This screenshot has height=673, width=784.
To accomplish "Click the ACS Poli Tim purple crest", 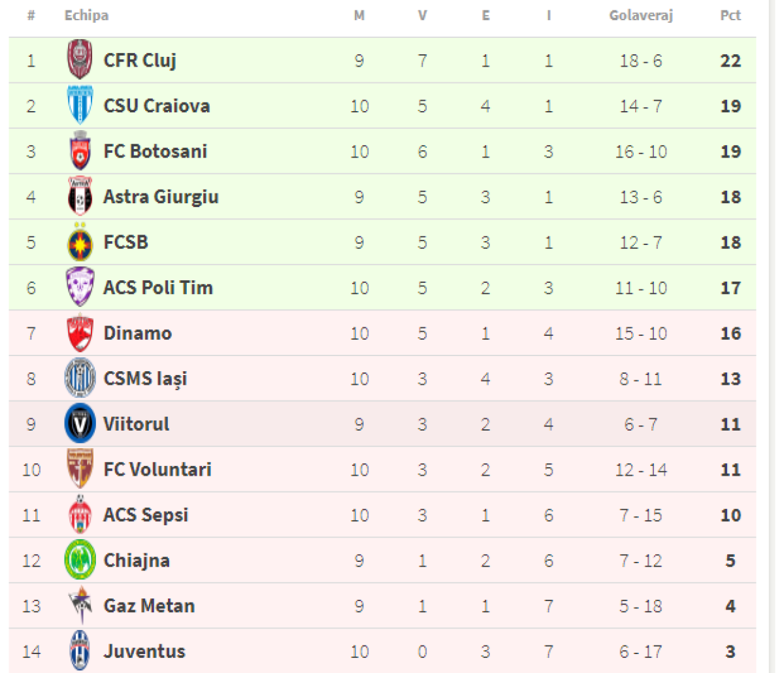I will point(80,287).
